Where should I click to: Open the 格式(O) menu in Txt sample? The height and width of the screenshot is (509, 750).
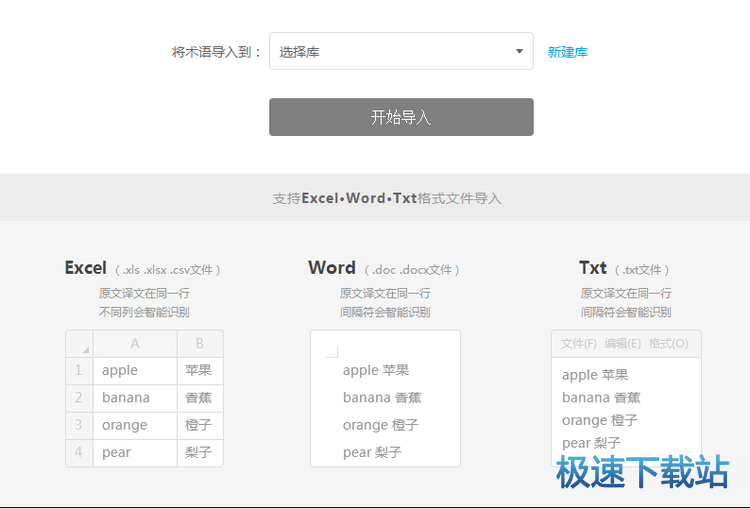[668, 344]
